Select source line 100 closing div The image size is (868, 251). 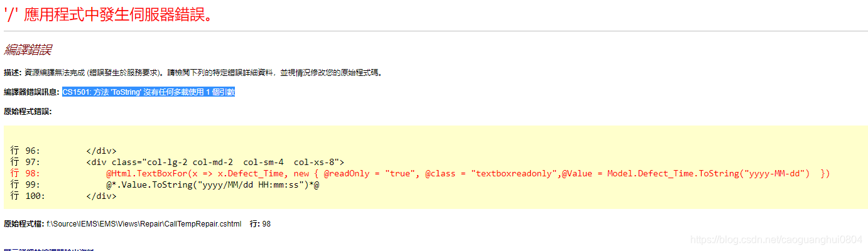click(x=63, y=196)
